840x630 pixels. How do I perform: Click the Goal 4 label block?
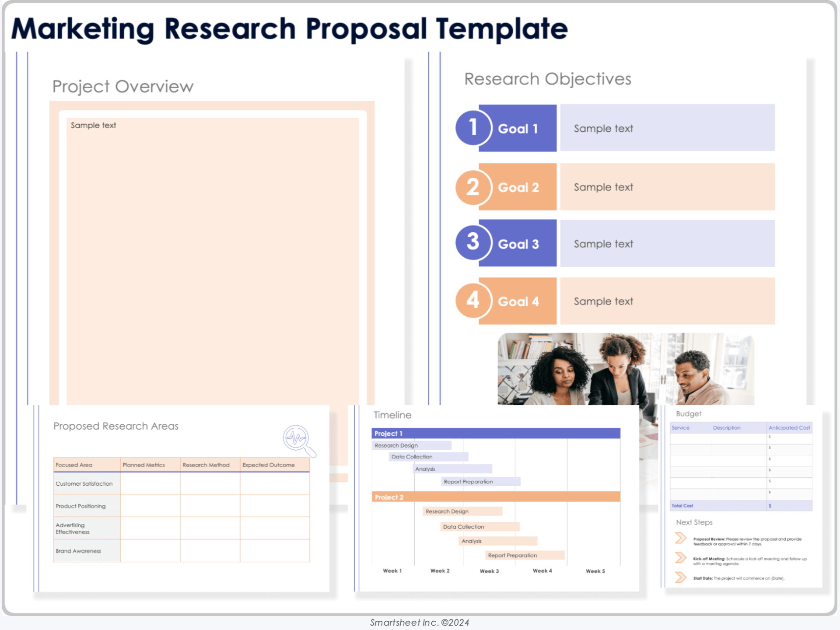[x=518, y=301]
